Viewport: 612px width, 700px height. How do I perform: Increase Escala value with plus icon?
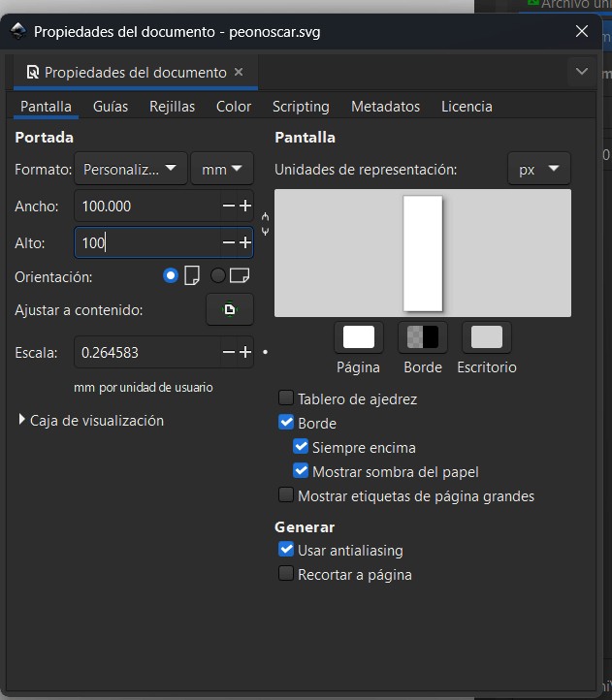click(x=245, y=353)
